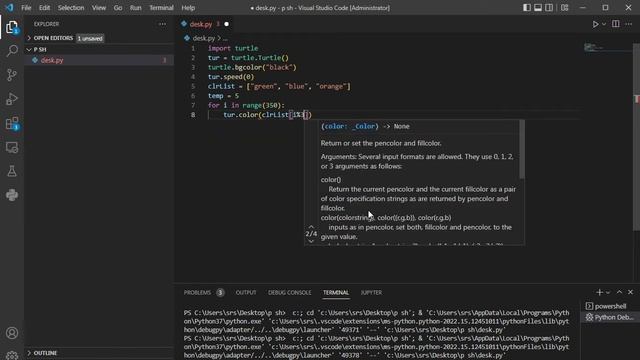The height and width of the screenshot is (360, 640).
Task: Open run options dropdown beside play button
Action: [x=604, y=24]
